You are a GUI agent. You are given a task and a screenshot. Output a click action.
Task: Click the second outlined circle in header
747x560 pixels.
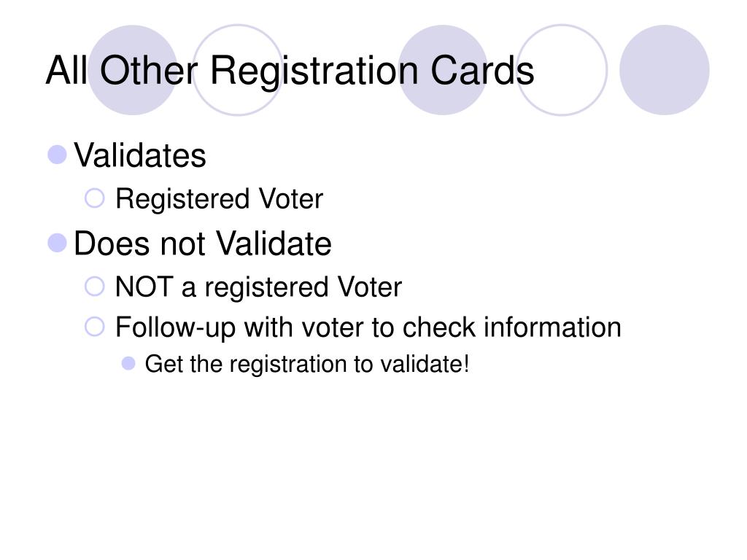[x=562, y=70]
